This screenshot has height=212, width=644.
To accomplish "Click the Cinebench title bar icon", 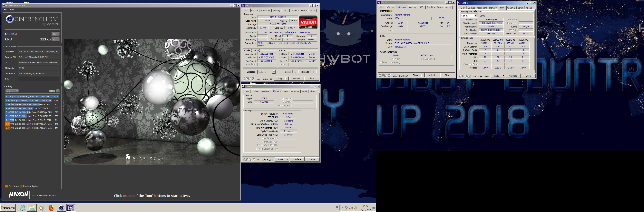I will coord(4,5).
